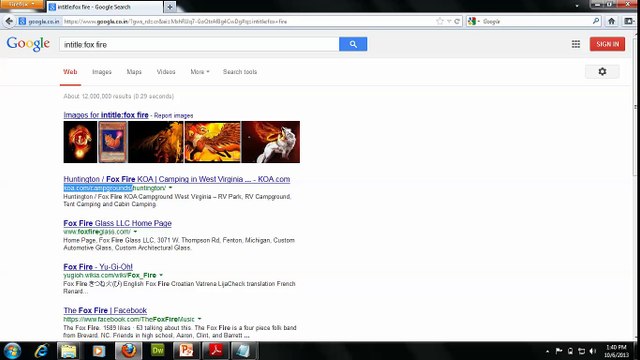Open Fox Fire Glass LLC Home Page result
Viewport: 640px width, 360px height.
(x=118, y=223)
